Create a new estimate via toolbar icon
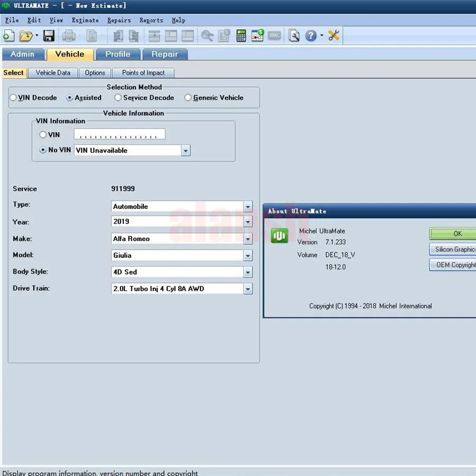 8,35
